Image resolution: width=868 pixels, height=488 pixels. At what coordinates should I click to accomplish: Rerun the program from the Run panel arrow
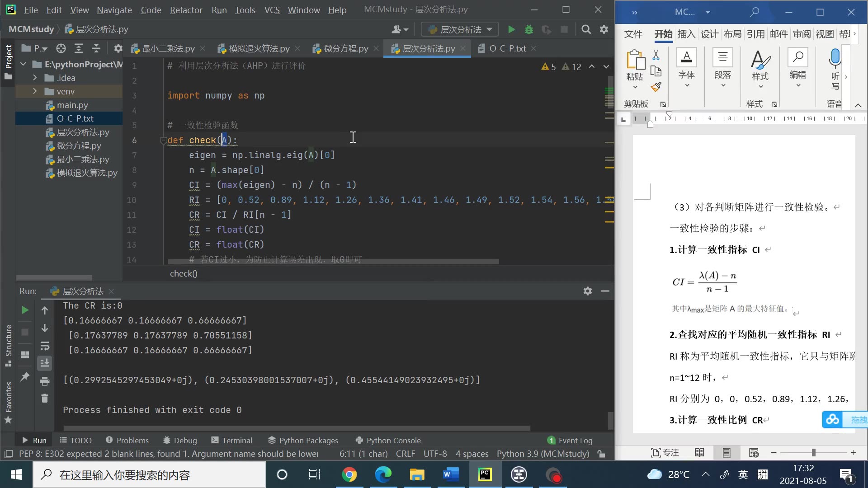tap(25, 310)
